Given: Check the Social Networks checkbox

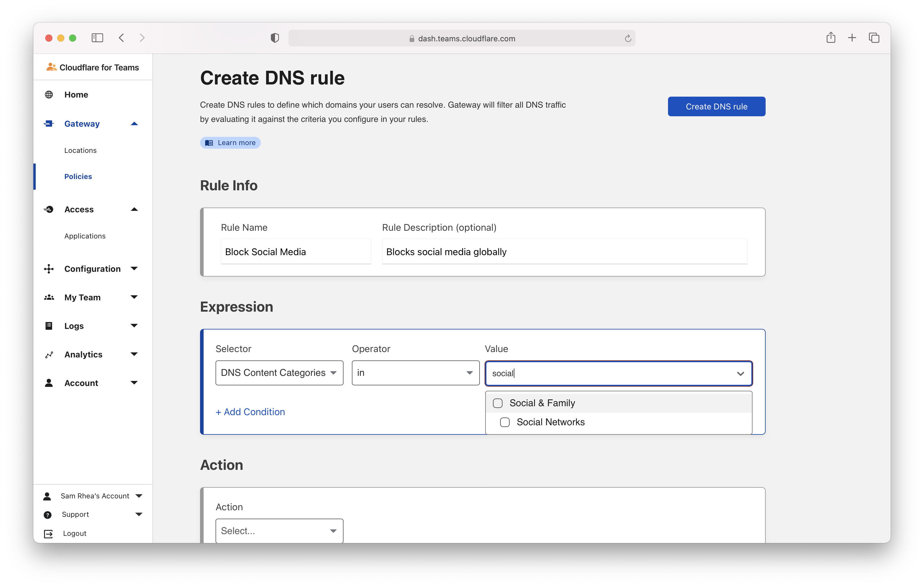Looking at the screenshot, I should (505, 422).
